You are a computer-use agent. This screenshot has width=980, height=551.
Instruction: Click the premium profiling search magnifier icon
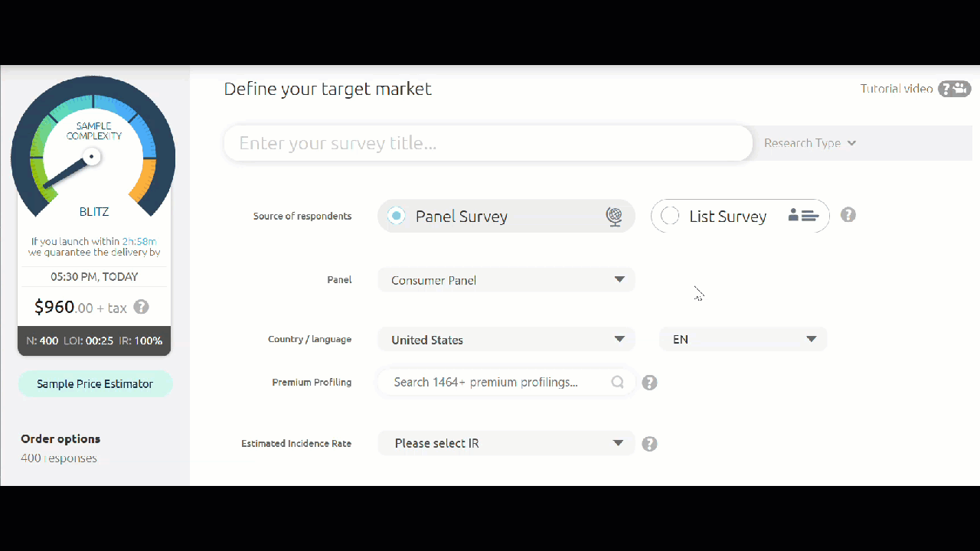(x=617, y=382)
